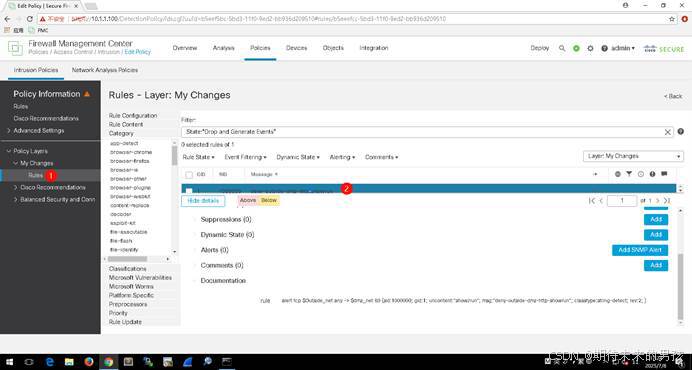Click Add SNMP Alert button
This screenshot has width=692, height=370.
[x=640, y=250]
